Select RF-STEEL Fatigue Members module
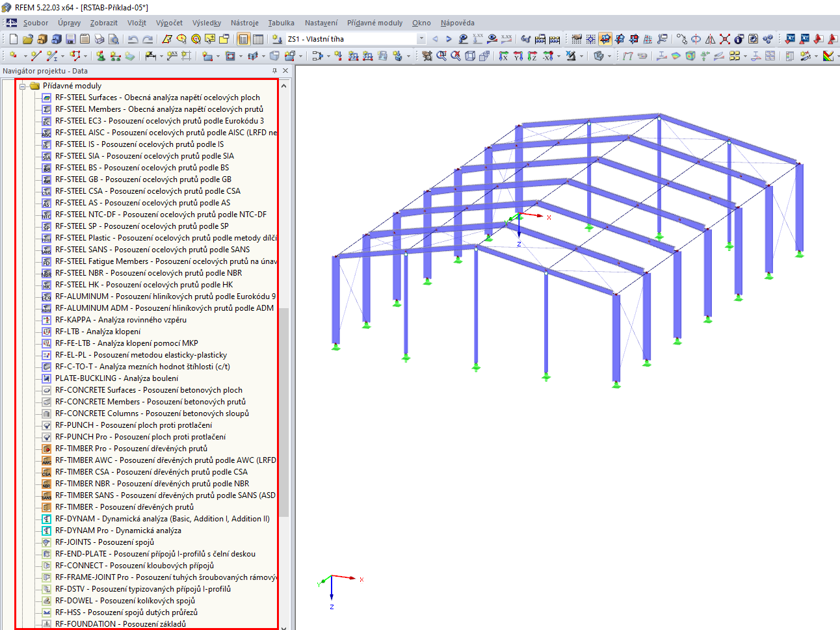This screenshot has height=630, width=840. [x=166, y=261]
